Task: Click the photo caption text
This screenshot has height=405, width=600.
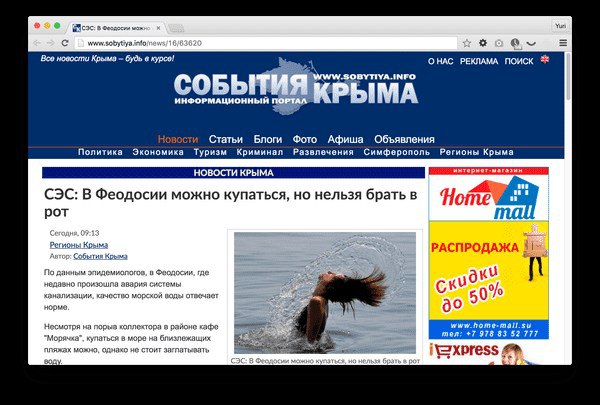Action: coord(325,361)
